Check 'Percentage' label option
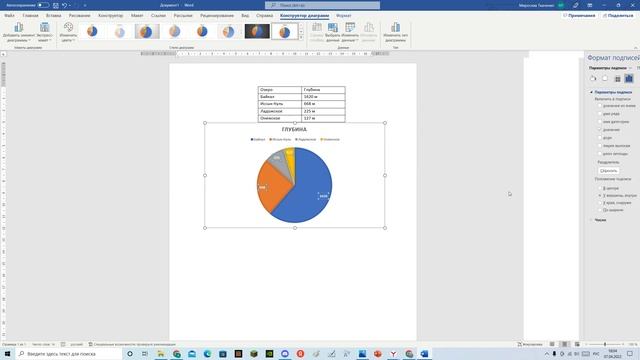 coord(600,138)
